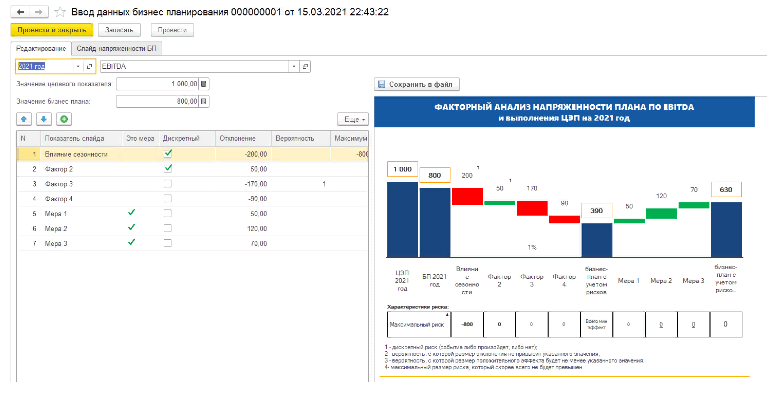Viewport: 773px width, 398px height.
Task: Toggle Discrete checkbox for Влияние сезонности
Action: 168,153
